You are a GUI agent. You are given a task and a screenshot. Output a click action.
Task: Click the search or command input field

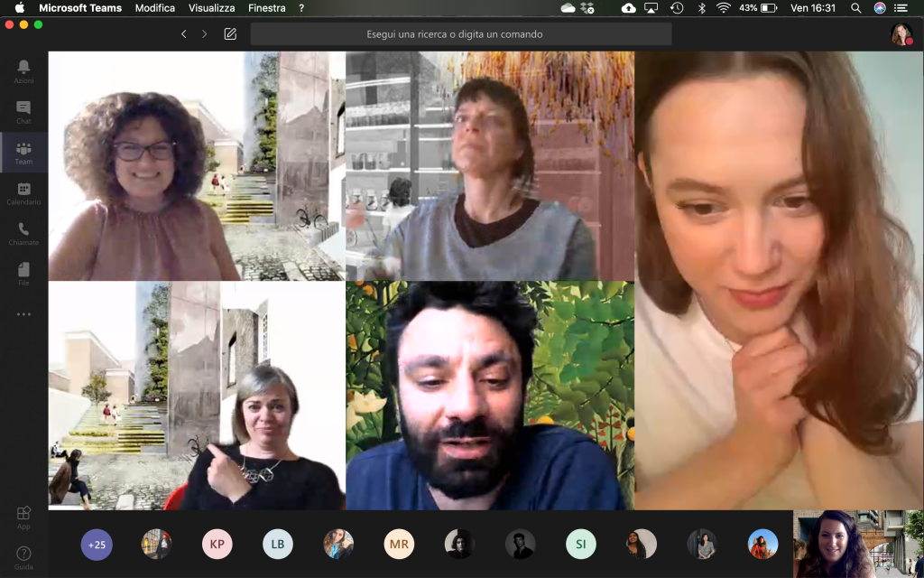click(x=460, y=34)
